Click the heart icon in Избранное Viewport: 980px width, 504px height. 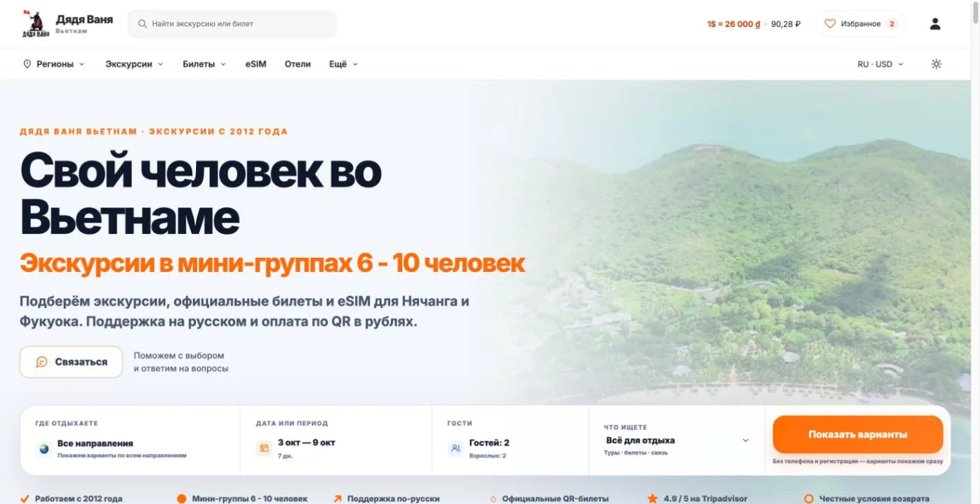point(830,24)
